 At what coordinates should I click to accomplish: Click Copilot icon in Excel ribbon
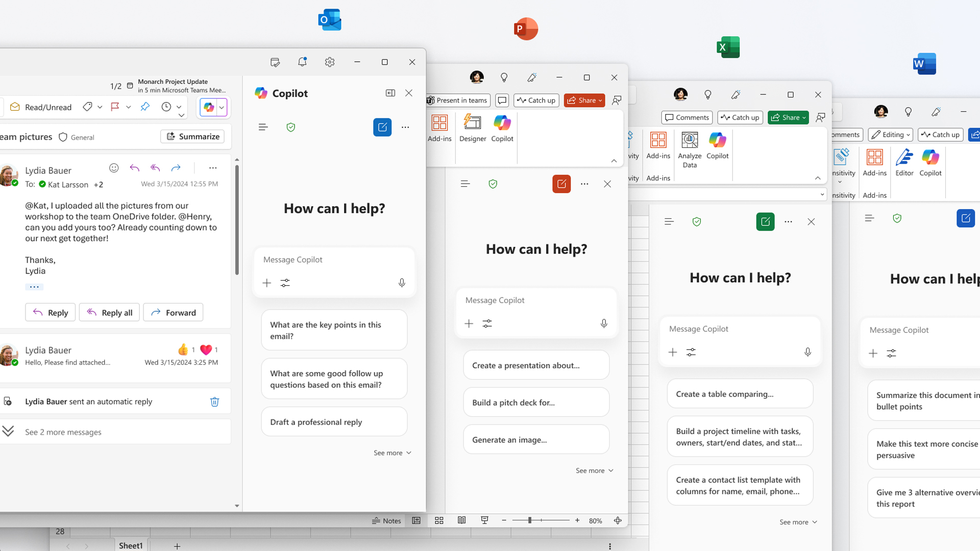(717, 145)
